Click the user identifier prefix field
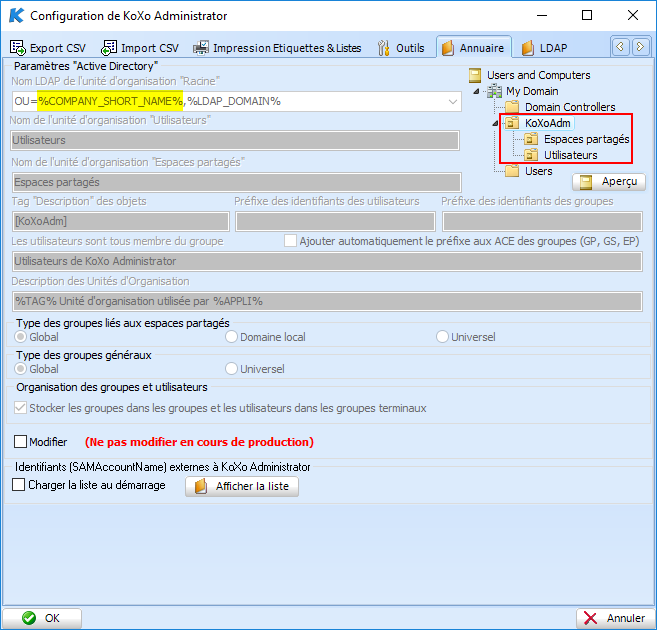 coord(335,221)
